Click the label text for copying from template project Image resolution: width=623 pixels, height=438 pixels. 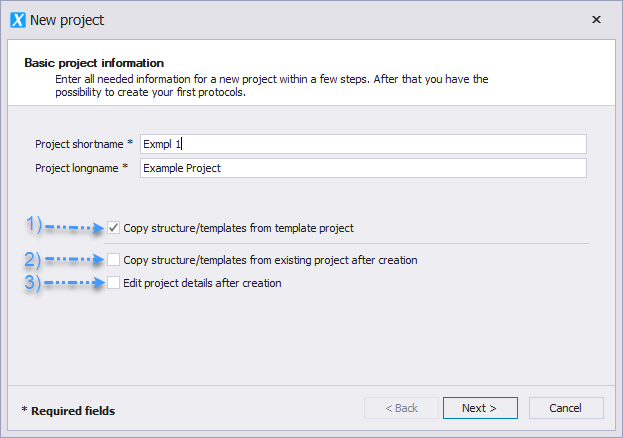tap(238, 228)
